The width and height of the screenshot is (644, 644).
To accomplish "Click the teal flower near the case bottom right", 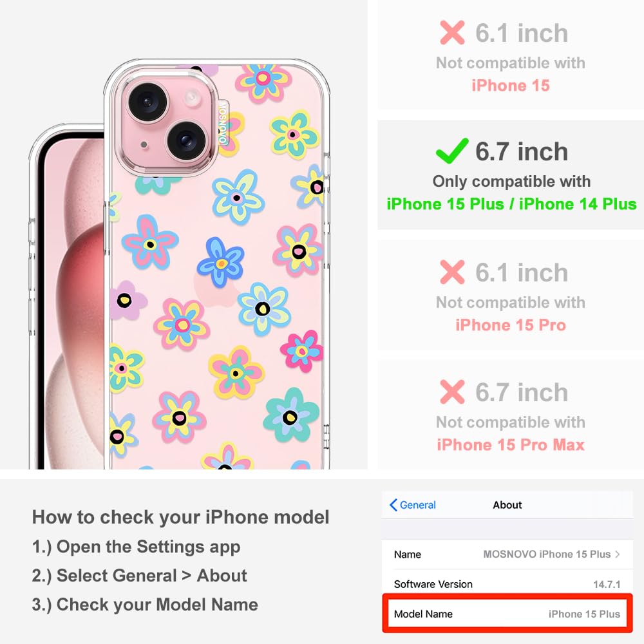I will 291,415.
